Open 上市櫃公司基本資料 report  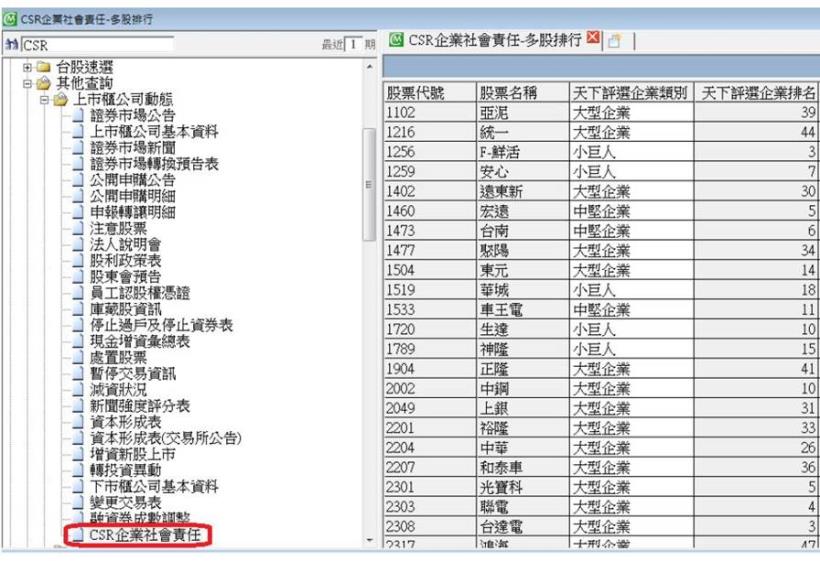(154, 131)
